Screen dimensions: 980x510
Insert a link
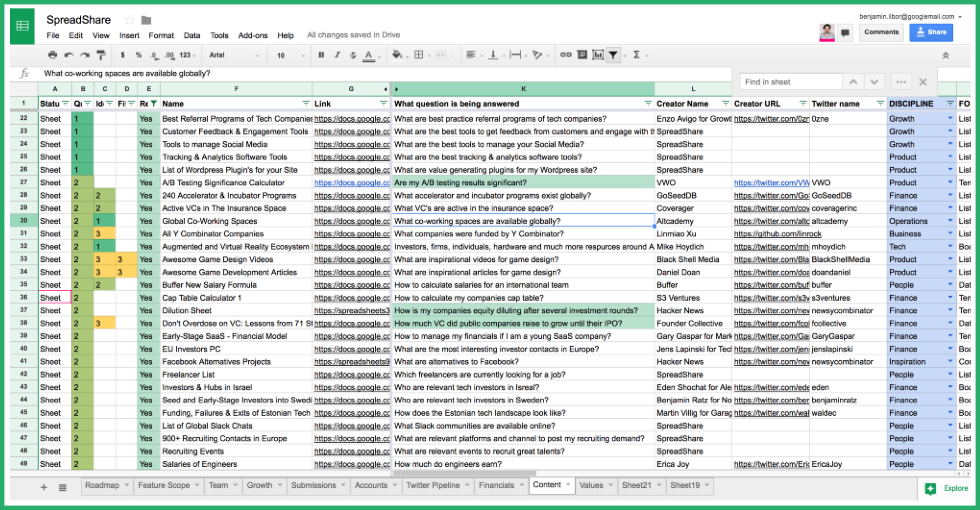(566, 55)
